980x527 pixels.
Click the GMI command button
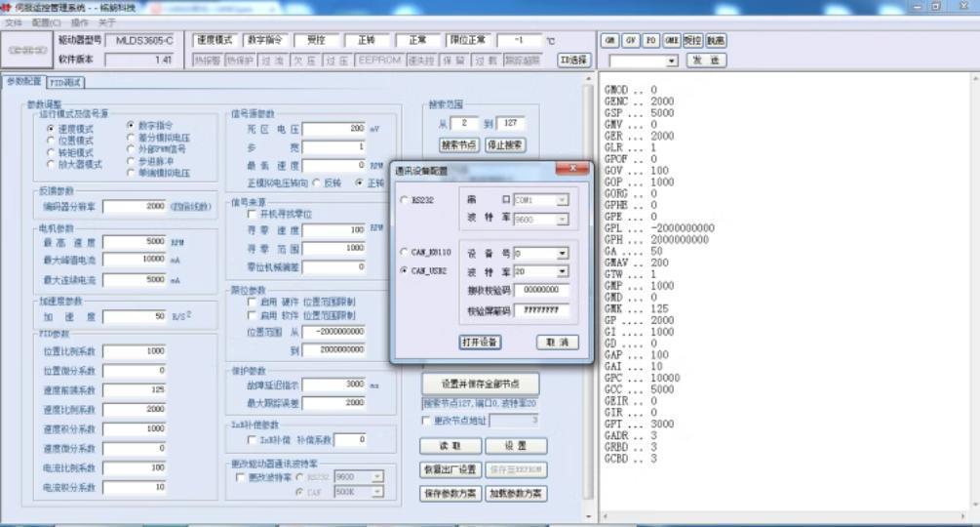coord(671,41)
